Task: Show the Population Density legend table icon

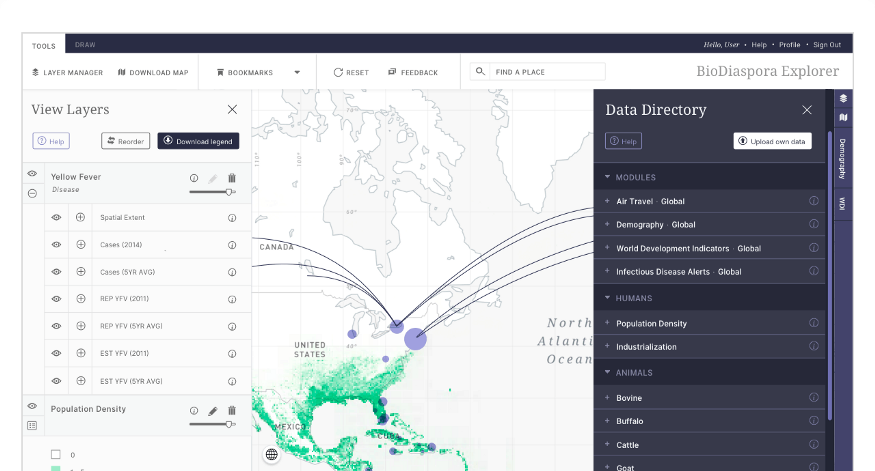Action: coord(32,426)
